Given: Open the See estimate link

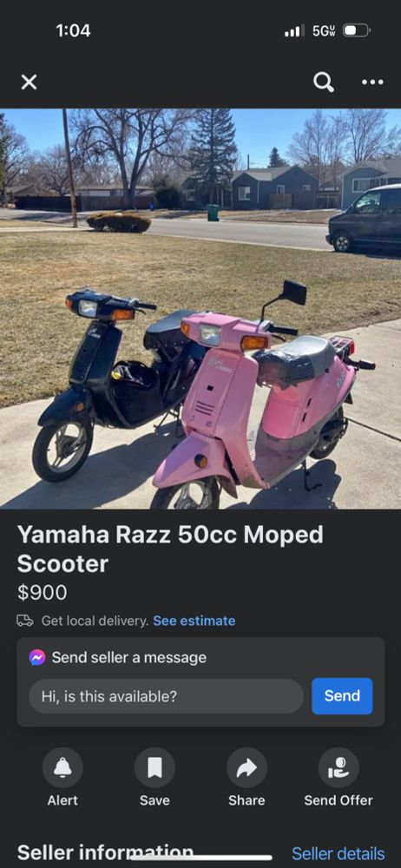Looking at the screenshot, I should coord(194,621).
